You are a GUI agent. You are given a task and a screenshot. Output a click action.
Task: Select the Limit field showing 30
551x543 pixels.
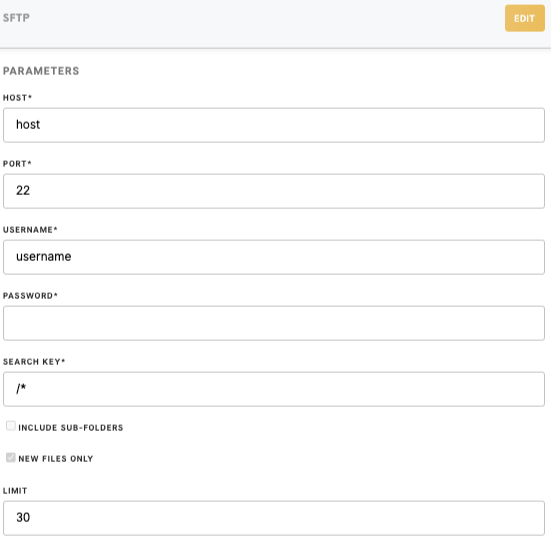coord(274,518)
